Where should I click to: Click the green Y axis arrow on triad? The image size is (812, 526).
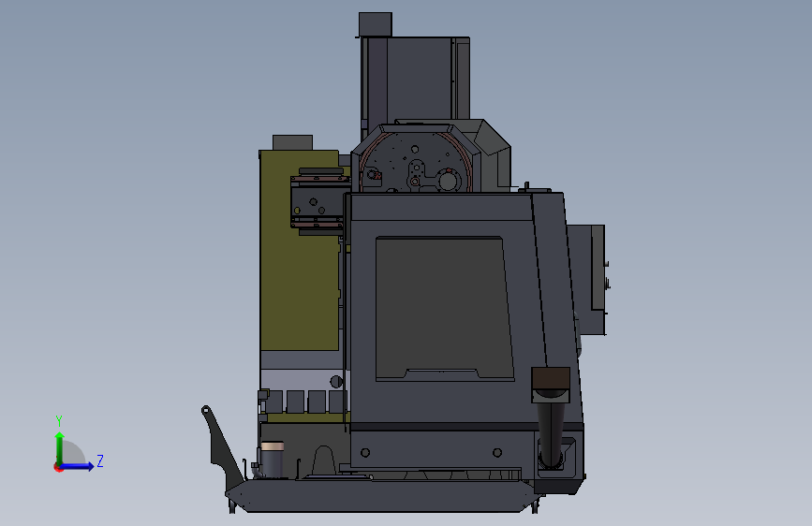[60, 447]
